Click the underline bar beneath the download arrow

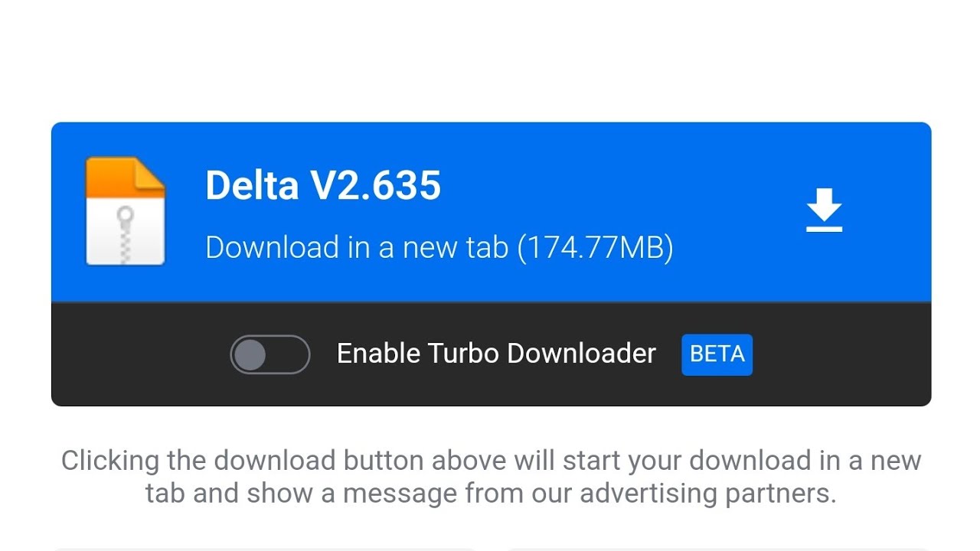(824, 228)
